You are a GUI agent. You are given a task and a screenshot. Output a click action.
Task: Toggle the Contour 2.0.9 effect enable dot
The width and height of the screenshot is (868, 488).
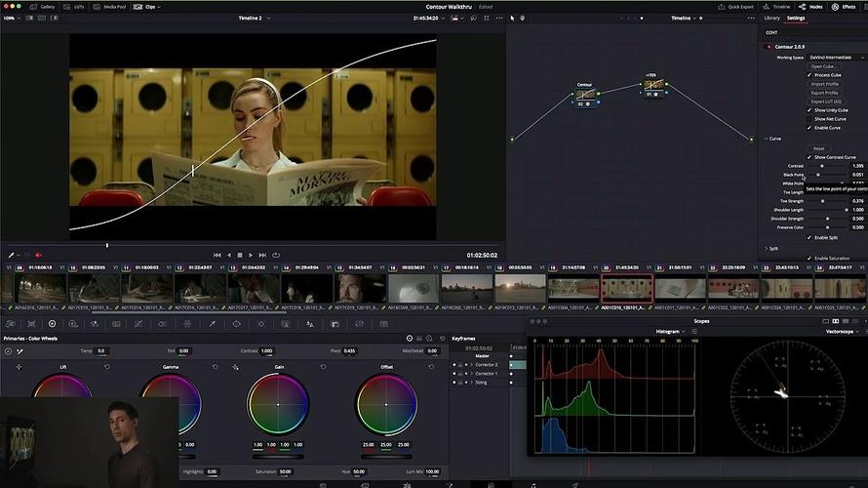769,47
